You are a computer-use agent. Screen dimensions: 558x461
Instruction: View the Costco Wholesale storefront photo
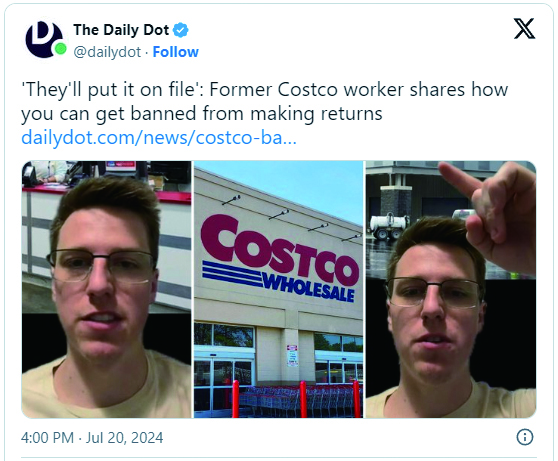278,289
